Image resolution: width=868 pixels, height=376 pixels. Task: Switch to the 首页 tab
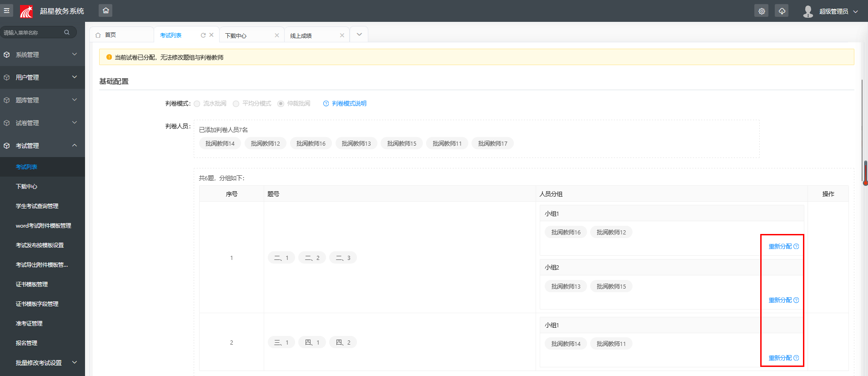point(110,35)
